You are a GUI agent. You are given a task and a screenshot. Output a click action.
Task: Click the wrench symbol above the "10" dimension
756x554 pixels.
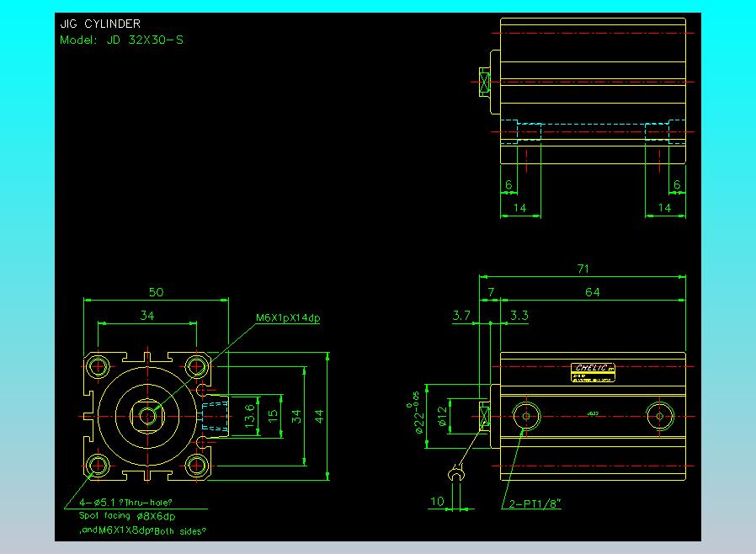pos(456,473)
